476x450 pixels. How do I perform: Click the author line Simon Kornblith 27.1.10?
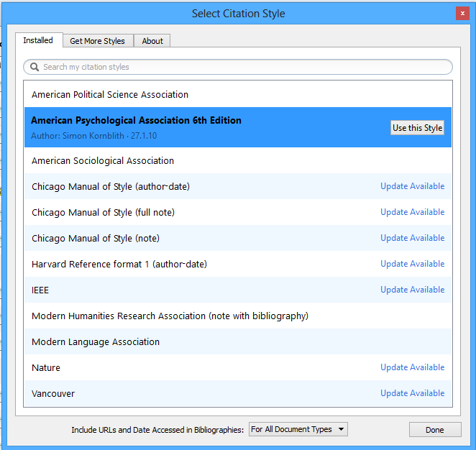(93, 136)
